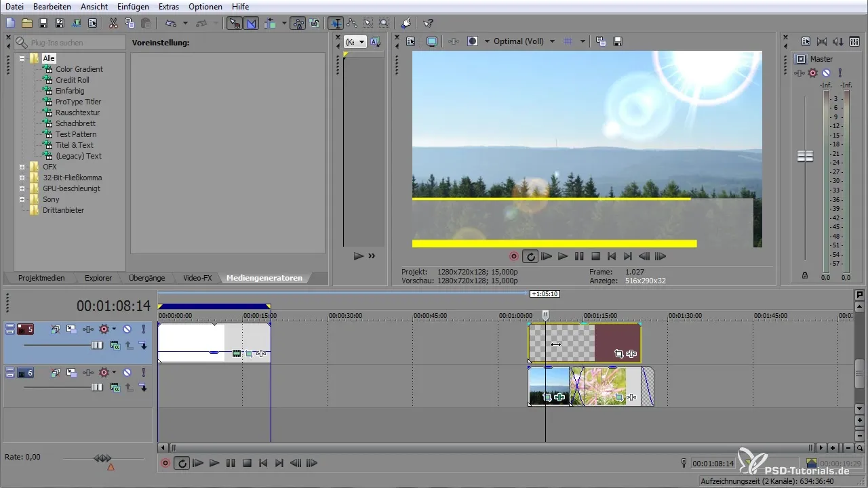
Task: Open the Undo history dropdown arrow
Action: click(x=185, y=23)
